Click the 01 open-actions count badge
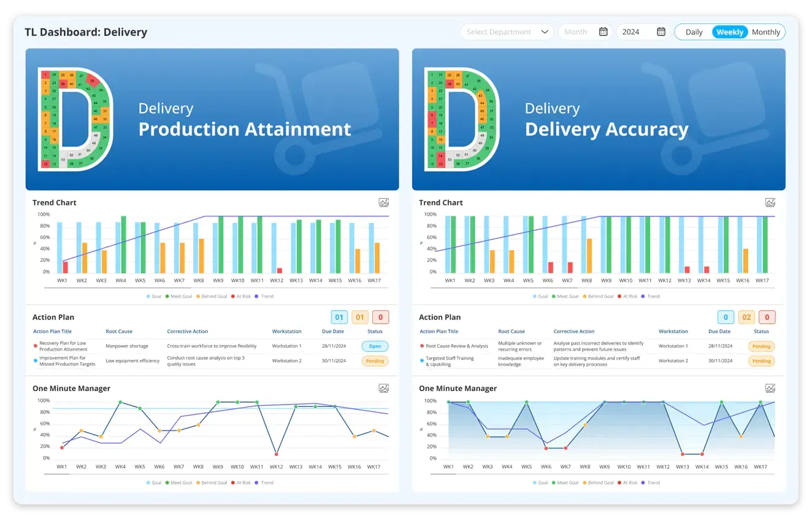Image resolution: width=812 pixels, height=521 pixels. point(339,317)
